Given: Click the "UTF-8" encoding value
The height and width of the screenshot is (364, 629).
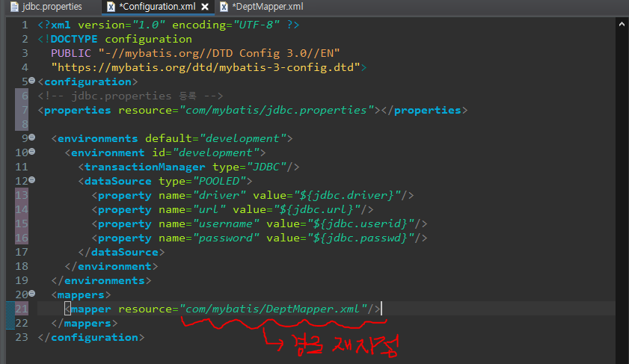Looking at the screenshot, I should click(257, 25).
